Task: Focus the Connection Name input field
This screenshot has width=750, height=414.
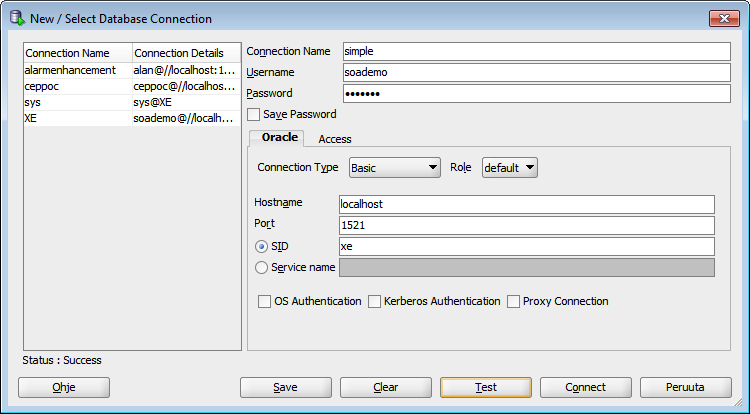Action: point(537,52)
